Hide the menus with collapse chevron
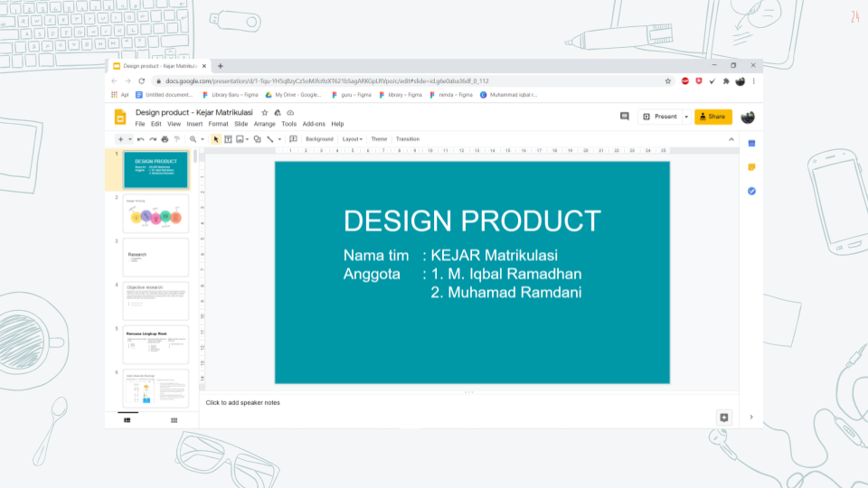 (731, 139)
